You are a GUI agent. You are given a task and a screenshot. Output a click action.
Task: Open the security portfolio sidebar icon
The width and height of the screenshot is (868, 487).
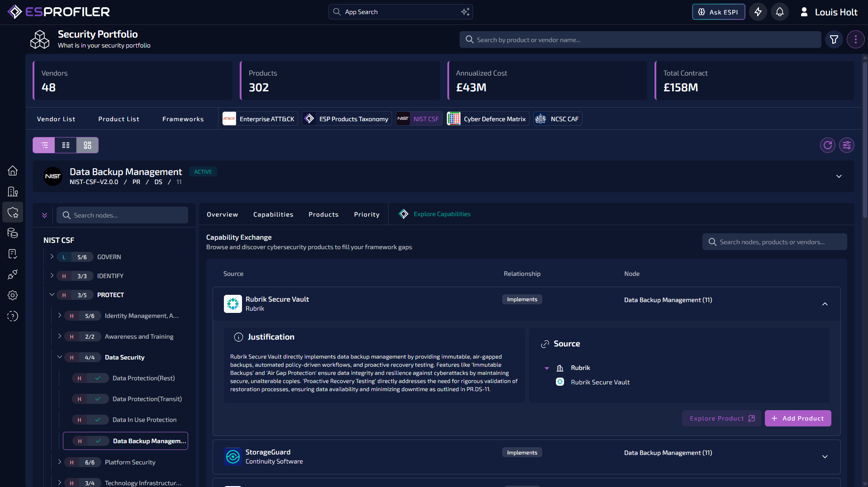point(13,212)
